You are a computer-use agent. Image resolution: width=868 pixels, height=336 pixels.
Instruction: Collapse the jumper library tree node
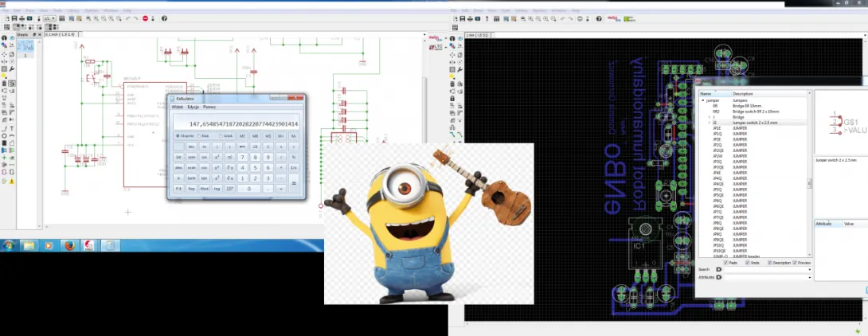tap(702, 101)
